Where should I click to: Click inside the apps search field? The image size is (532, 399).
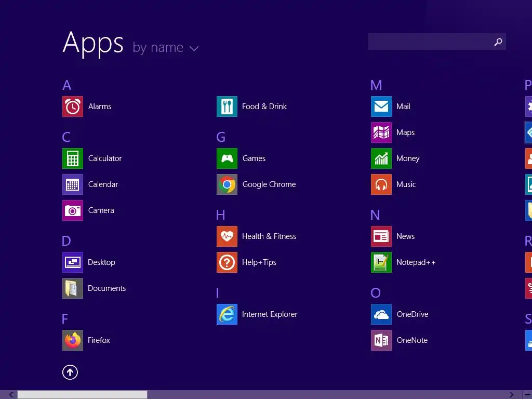[x=437, y=42]
